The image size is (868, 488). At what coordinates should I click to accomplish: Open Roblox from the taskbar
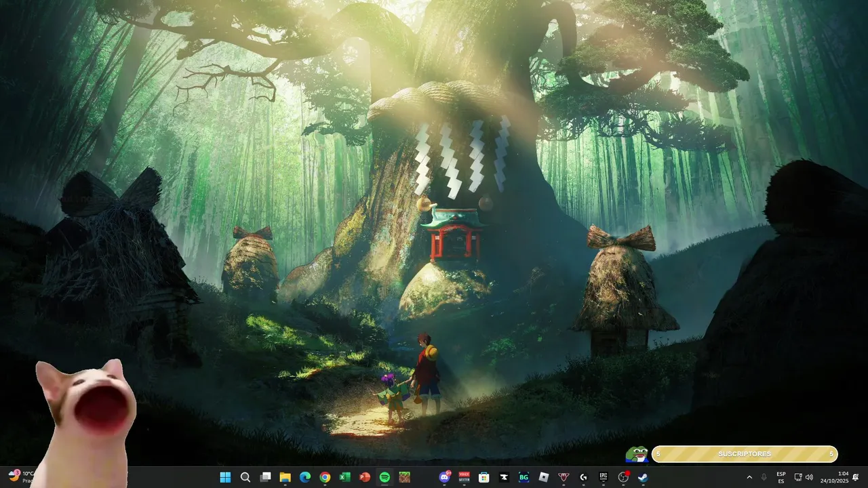544,477
